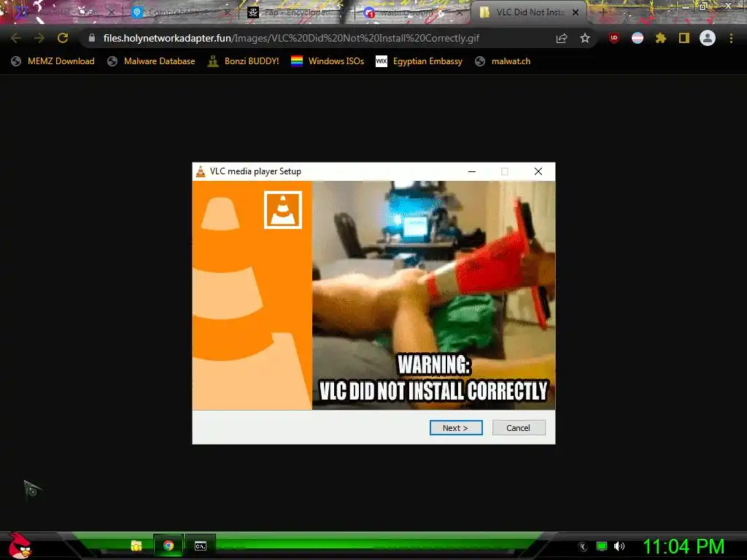The width and height of the screenshot is (747, 560).
Task: Go back to the previous page
Action: pyautogui.click(x=15, y=38)
